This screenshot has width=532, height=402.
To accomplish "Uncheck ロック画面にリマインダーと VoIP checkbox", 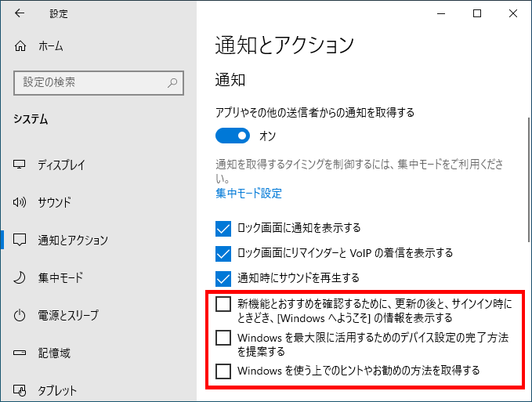I will point(223,253).
